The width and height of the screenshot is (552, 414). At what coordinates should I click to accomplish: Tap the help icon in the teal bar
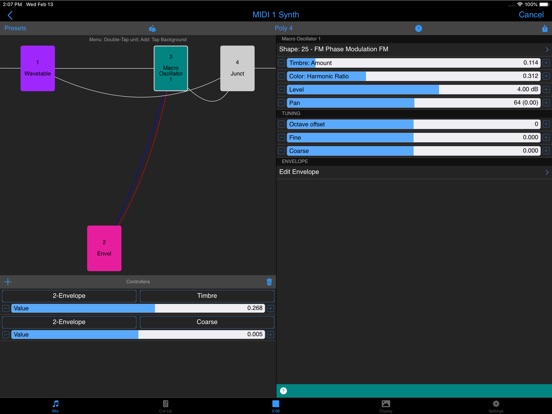283,391
